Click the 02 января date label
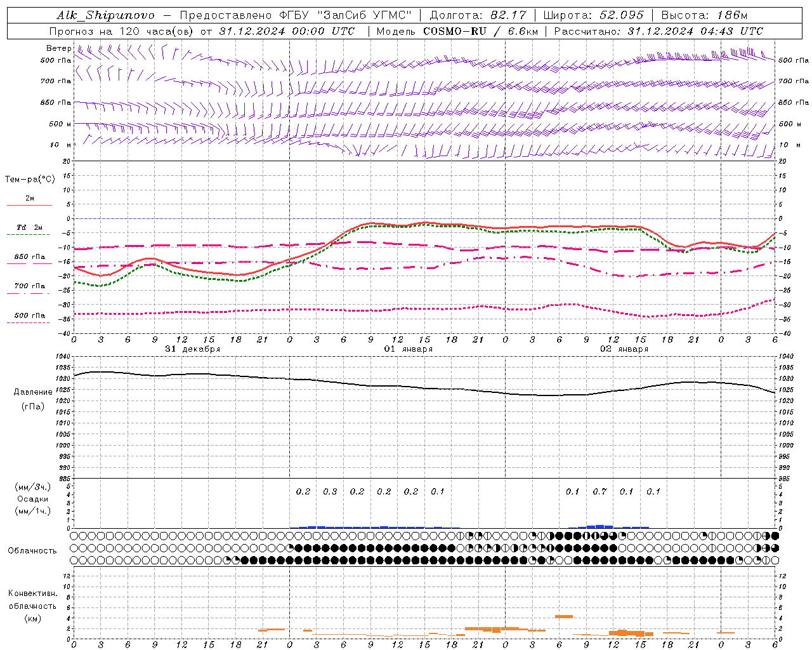 point(624,349)
